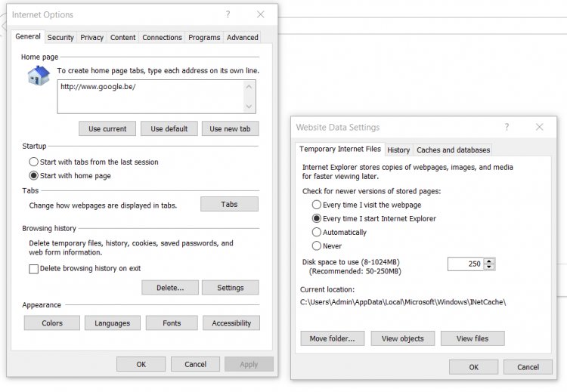The width and height of the screenshot is (567, 392).
Task: Open the Advanced tab
Action: (x=243, y=37)
